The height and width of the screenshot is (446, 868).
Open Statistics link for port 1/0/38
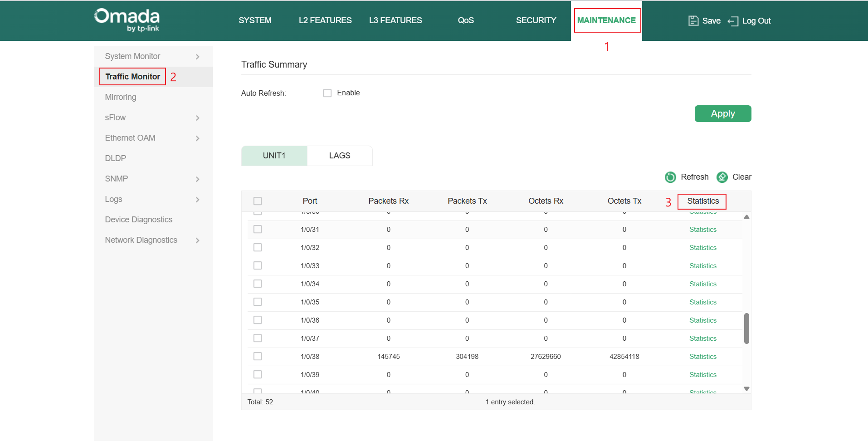[703, 357]
